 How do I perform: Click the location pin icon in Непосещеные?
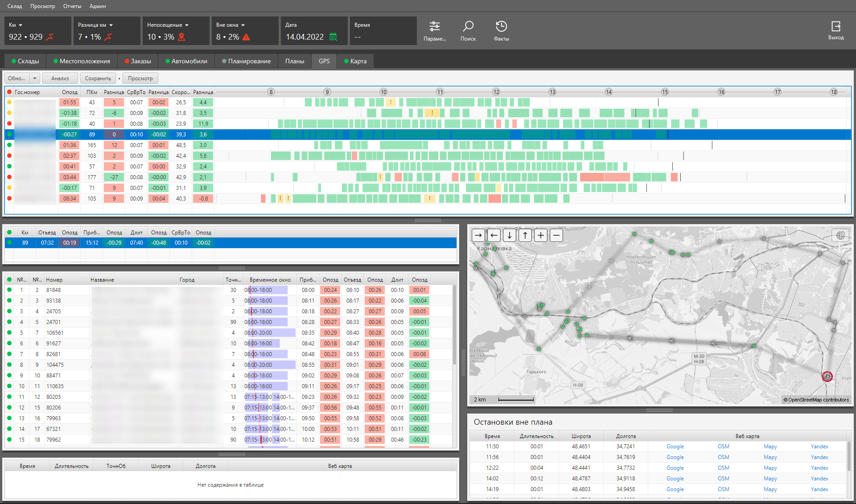click(181, 37)
